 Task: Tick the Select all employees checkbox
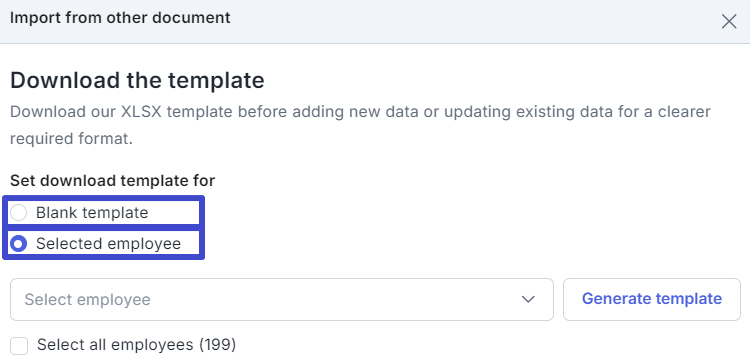tap(19, 345)
